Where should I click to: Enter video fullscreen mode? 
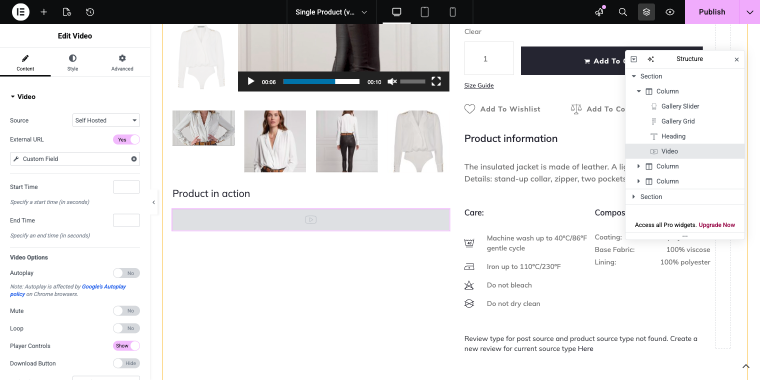(436, 81)
